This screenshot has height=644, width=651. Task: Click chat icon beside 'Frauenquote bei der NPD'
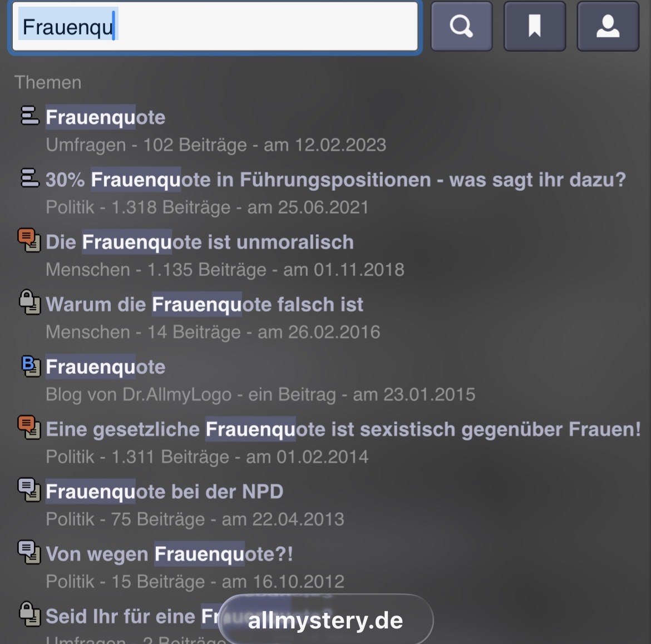pos(29,489)
